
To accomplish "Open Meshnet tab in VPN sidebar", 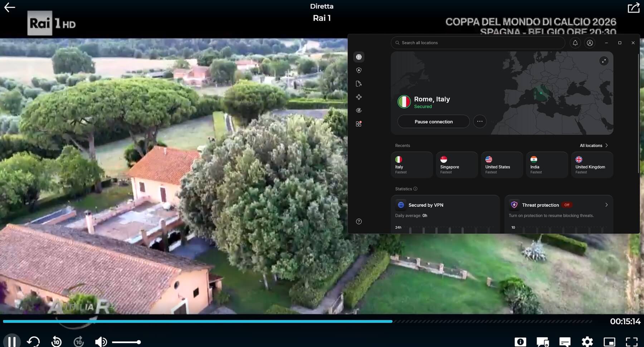I will tap(359, 97).
